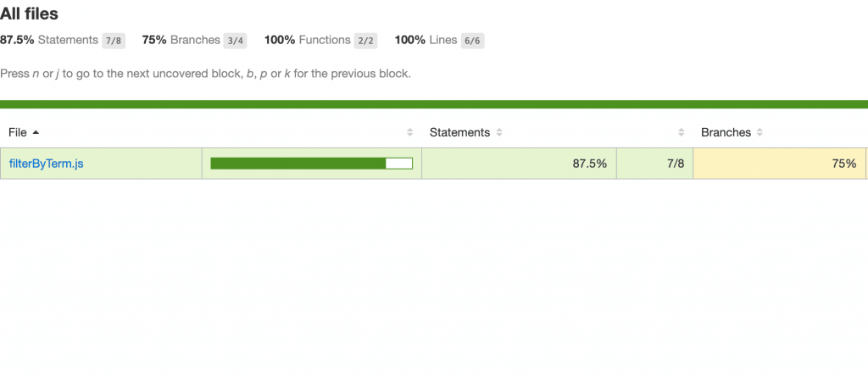Click the 7/8 statements badge in summary
Image resolution: width=868 pixels, height=378 pixels.
tap(114, 41)
